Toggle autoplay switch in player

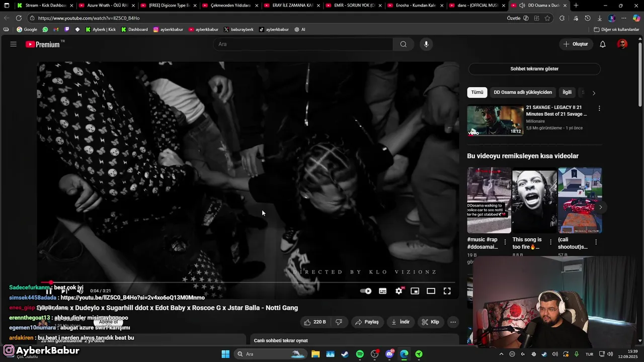coord(366,291)
